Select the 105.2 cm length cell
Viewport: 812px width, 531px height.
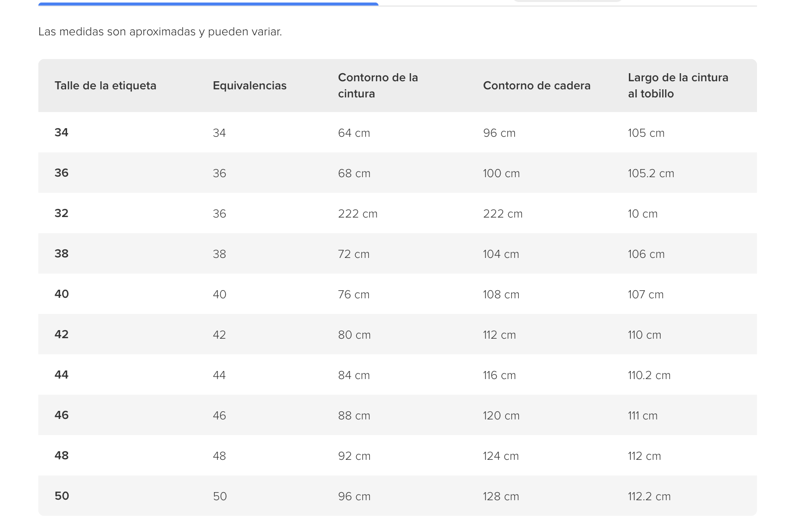pos(651,173)
